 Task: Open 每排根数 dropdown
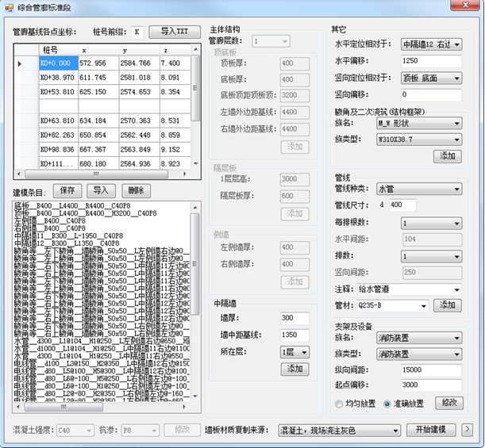coord(431,224)
